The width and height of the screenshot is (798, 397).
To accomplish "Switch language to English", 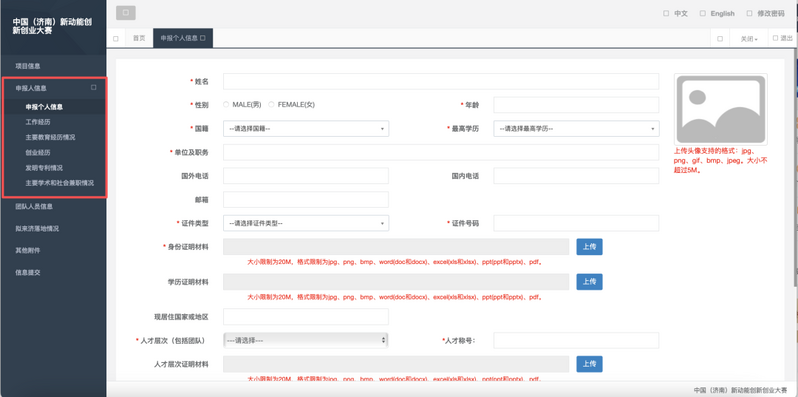I will pos(723,14).
